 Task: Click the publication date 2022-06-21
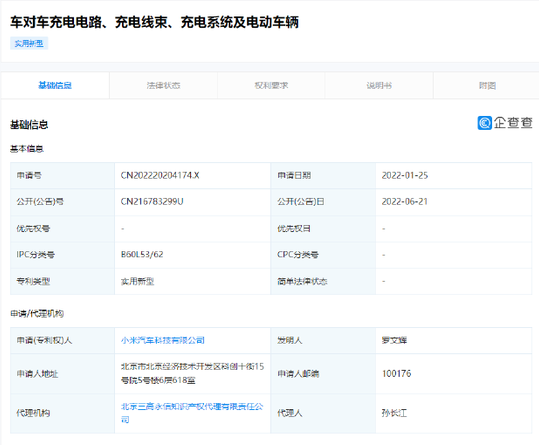(405, 201)
